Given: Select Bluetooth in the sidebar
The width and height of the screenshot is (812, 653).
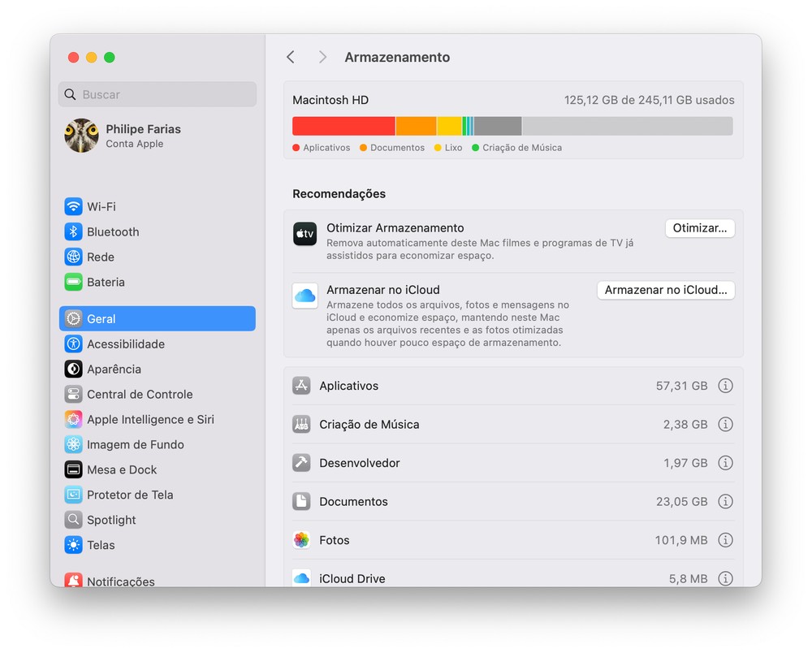Looking at the screenshot, I should point(112,231).
